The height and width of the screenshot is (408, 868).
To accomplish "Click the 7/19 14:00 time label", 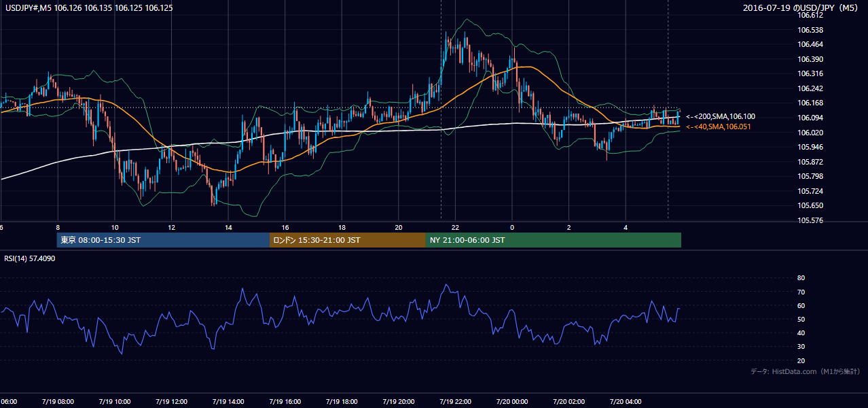I will pos(228,402).
